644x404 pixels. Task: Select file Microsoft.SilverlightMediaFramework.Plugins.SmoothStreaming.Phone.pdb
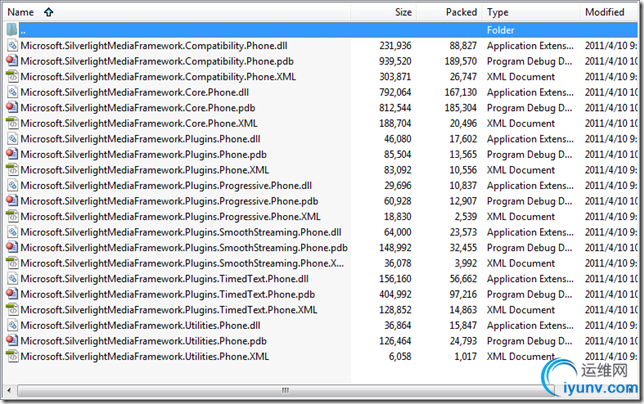pos(184,248)
